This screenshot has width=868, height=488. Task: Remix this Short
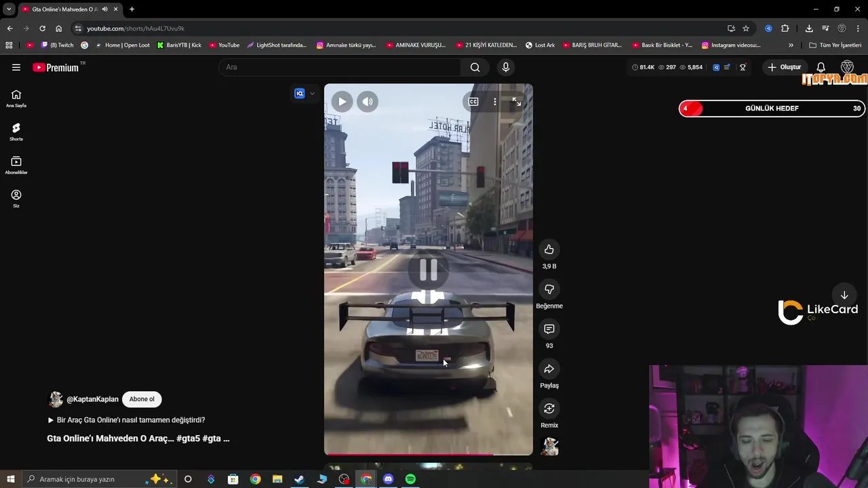pyautogui.click(x=549, y=409)
